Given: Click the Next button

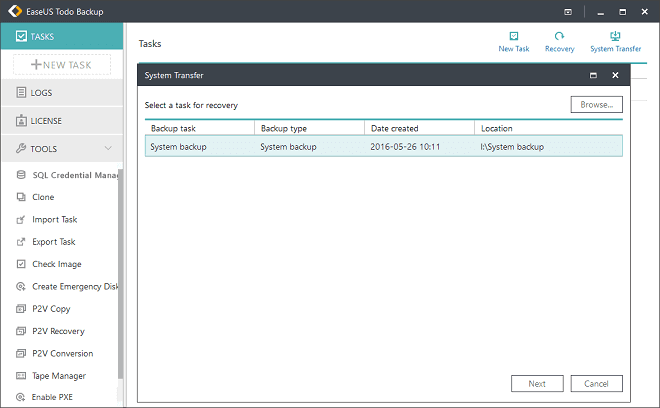Looking at the screenshot, I should point(537,384).
